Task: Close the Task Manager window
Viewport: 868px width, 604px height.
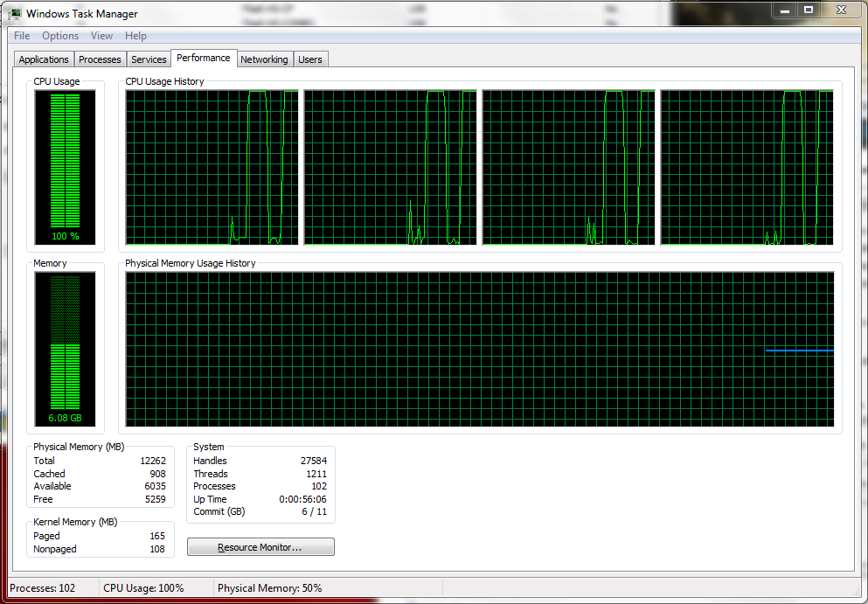Action: (x=842, y=10)
